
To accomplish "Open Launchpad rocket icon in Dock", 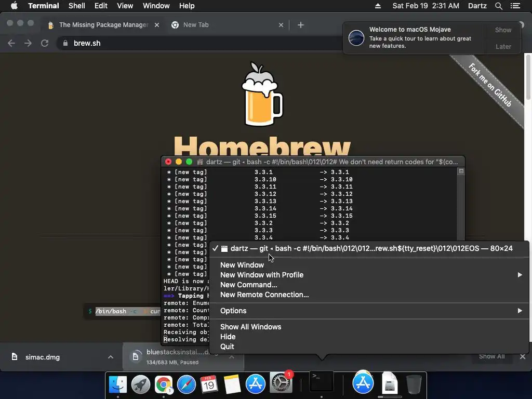I will pos(140,384).
